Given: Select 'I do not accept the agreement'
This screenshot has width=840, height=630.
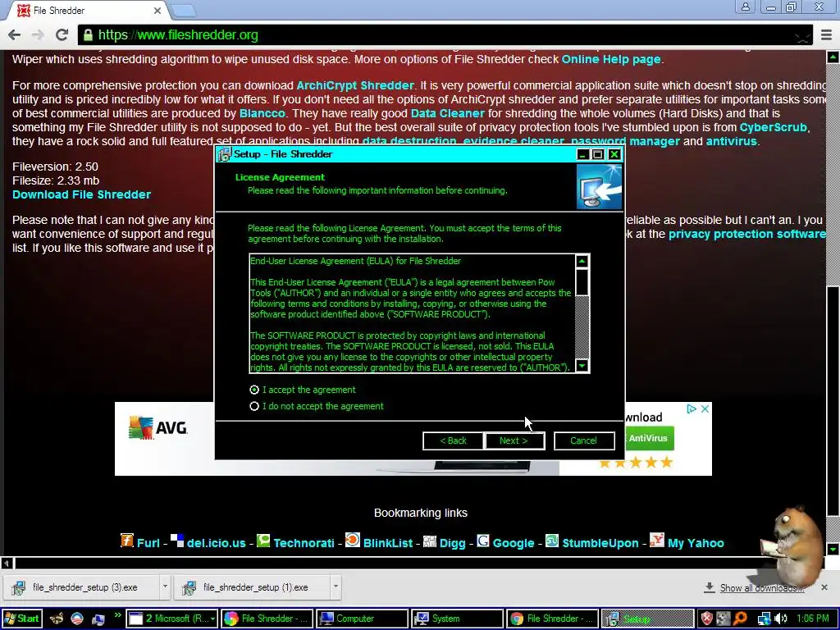Looking at the screenshot, I should coord(254,406).
